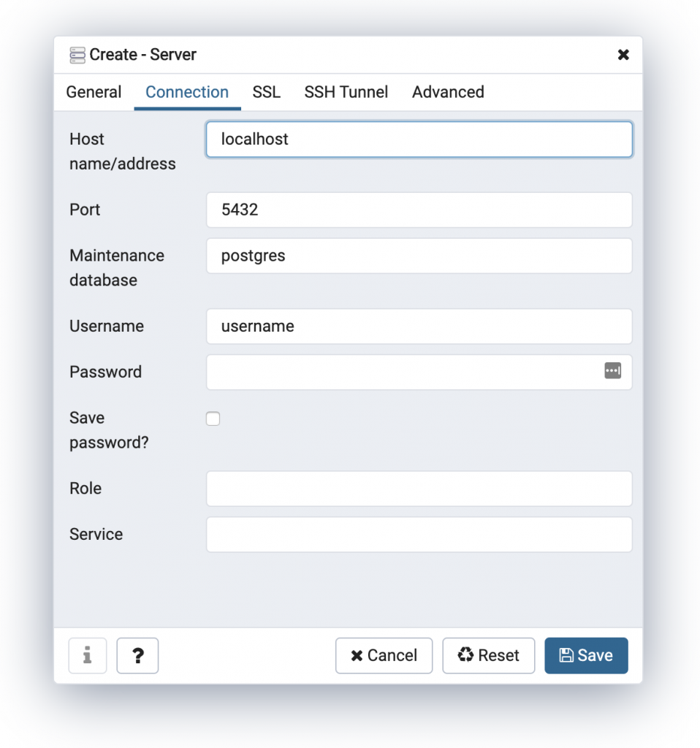Go to the General tab
The height and width of the screenshot is (748, 700).
pyautogui.click(x=94, y=92)
